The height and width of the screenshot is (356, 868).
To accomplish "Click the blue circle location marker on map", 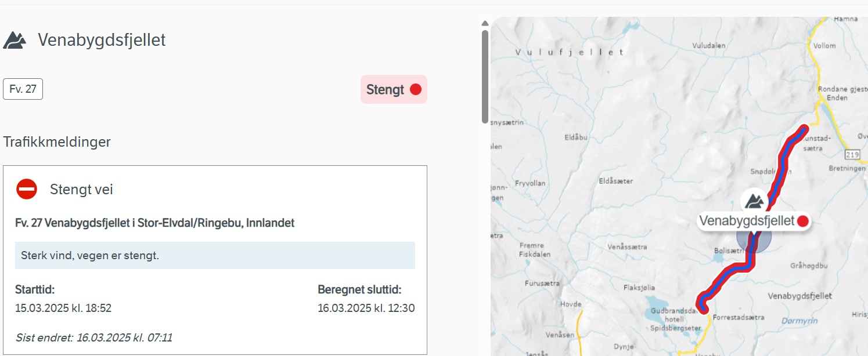I will pyautogui.click(x=753, y=238).
